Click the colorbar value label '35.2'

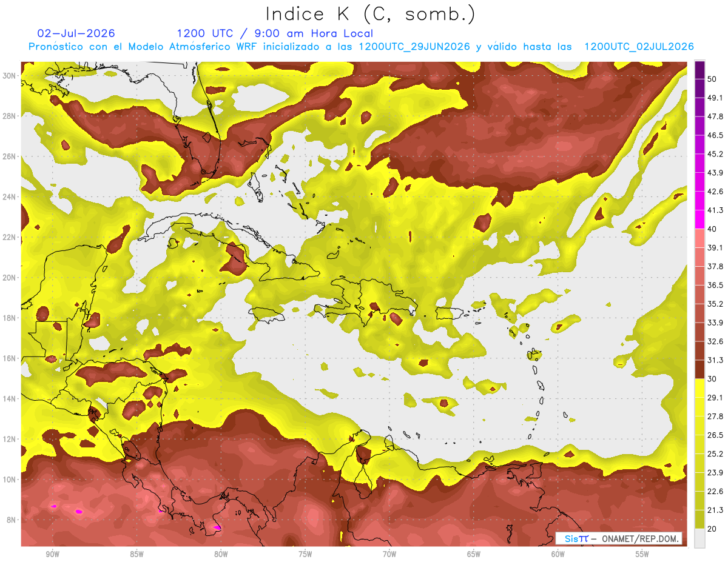coord(715,304)
